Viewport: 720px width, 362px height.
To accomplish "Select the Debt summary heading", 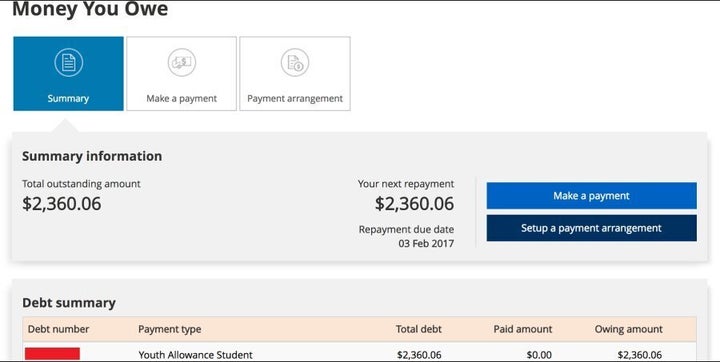I will click(69, 303).
